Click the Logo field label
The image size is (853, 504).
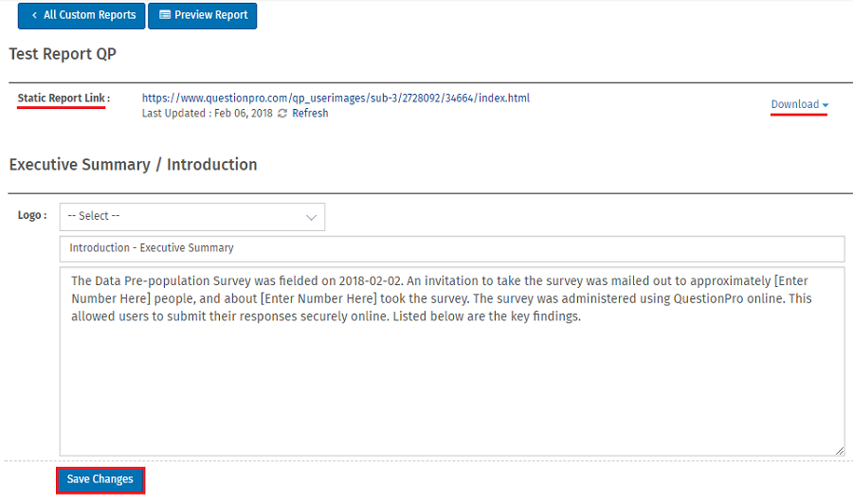[32, 216]
